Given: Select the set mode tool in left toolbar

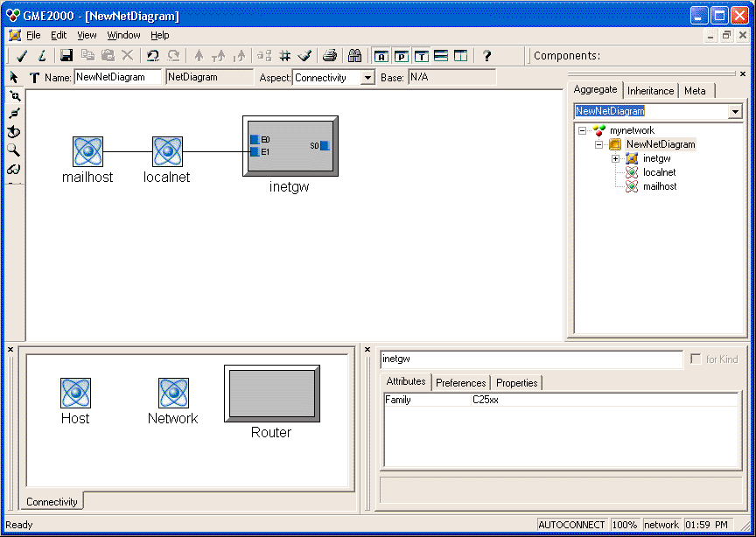Looking at the screenshot, I should 15,132.
